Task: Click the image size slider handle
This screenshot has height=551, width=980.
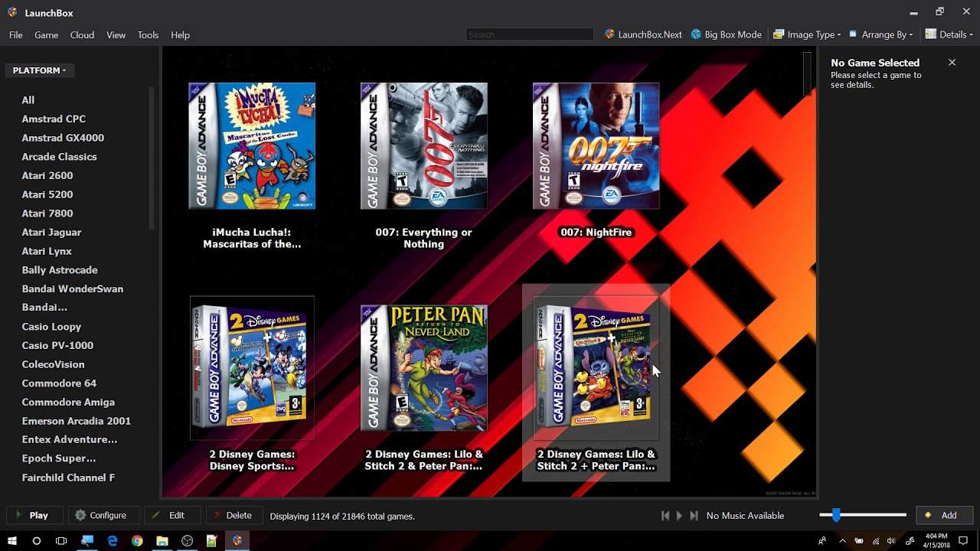Action: tap(836, 515)
